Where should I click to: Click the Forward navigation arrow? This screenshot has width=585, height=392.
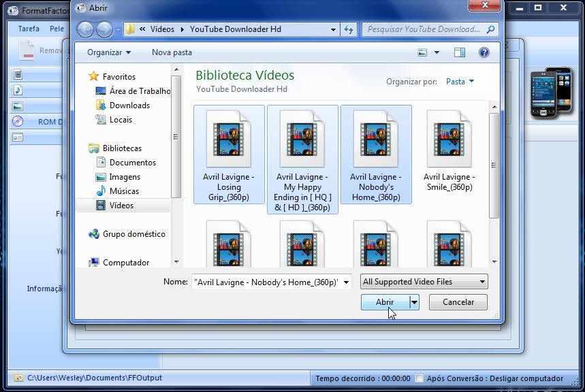point(104,29)
